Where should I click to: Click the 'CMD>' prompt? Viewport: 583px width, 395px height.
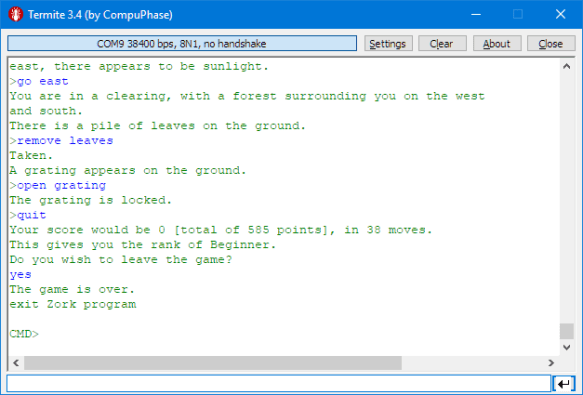tap(24, 334)
